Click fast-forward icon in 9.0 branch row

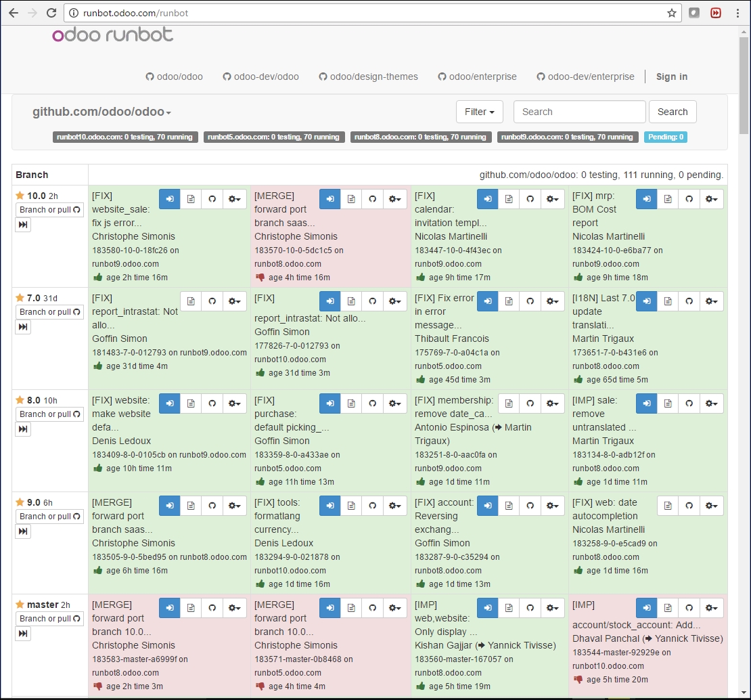[x=23, y=531]
